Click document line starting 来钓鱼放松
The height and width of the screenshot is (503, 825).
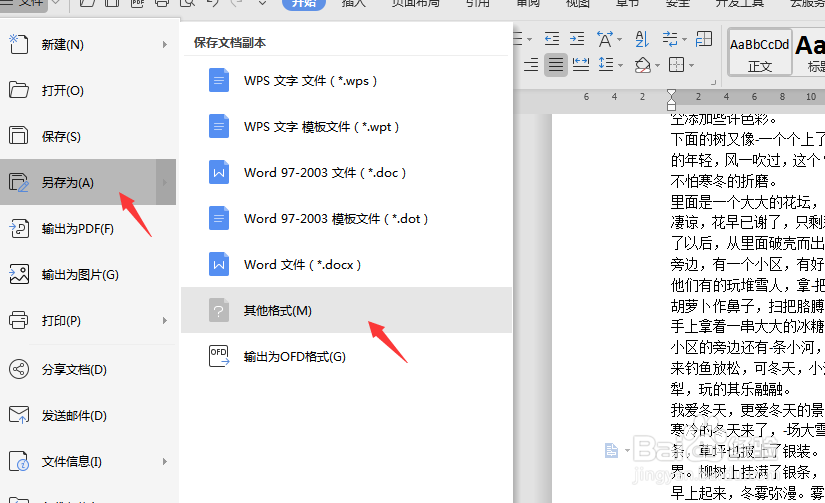pos(747,368)
